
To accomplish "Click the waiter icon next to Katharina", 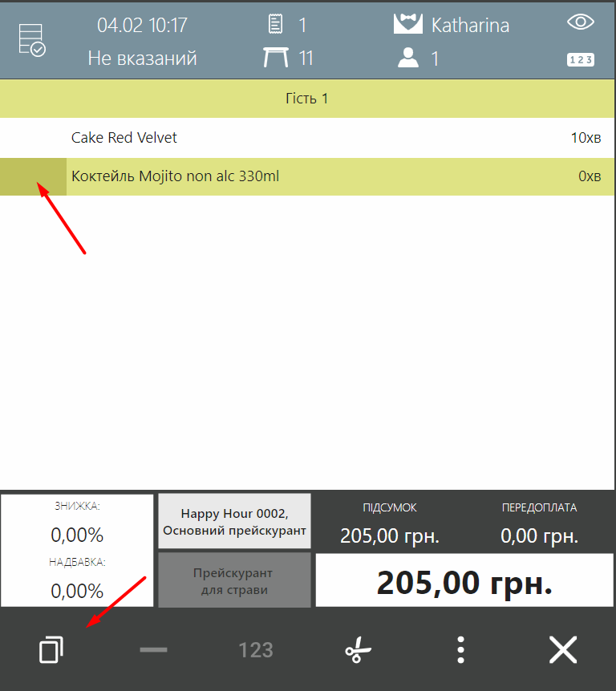I will point(407,24).
